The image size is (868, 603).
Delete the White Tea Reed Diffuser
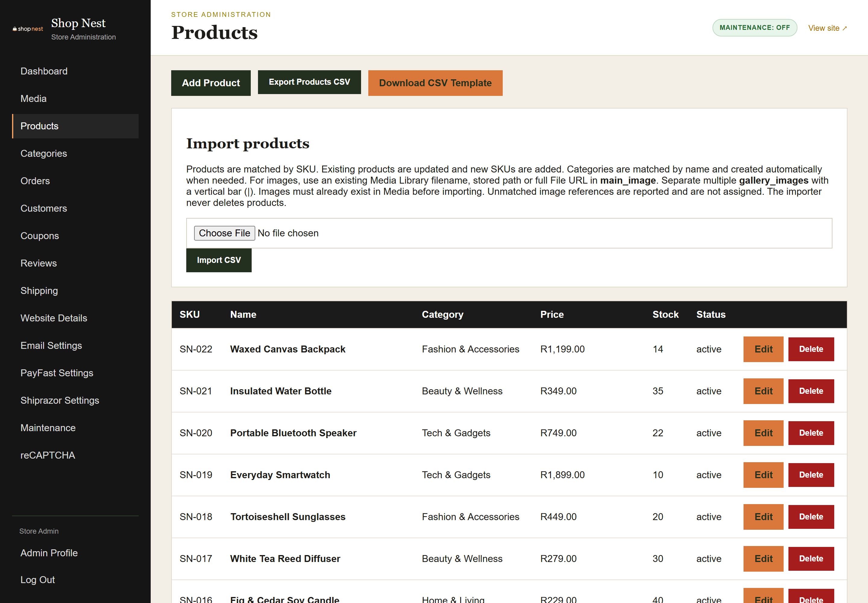(x=811, y=559)
